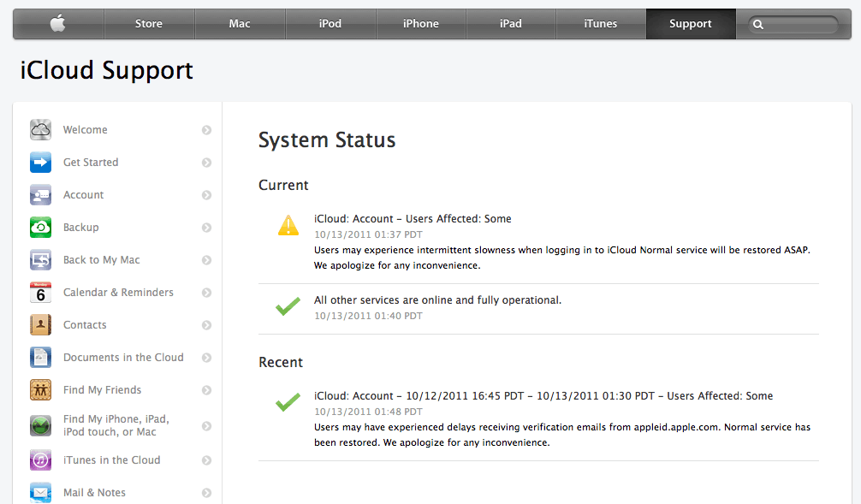Open the iPod tab

[x=330, y=24]
